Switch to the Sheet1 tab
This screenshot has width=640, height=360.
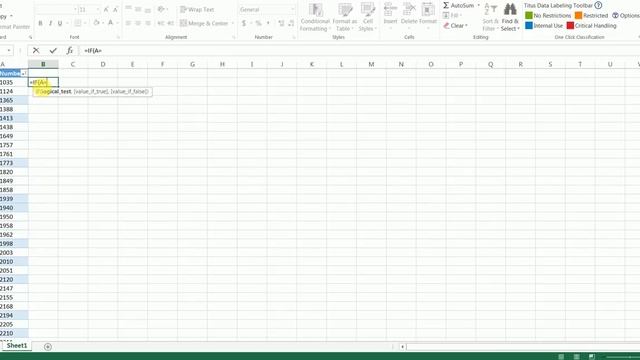17,346
